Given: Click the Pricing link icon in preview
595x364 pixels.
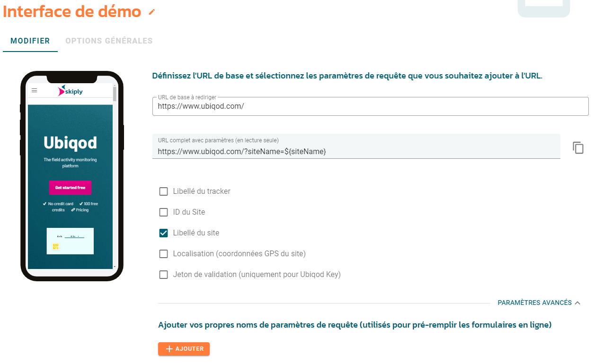Looking at the screenshot, I should pyautogui.click(x=73, y=210).
